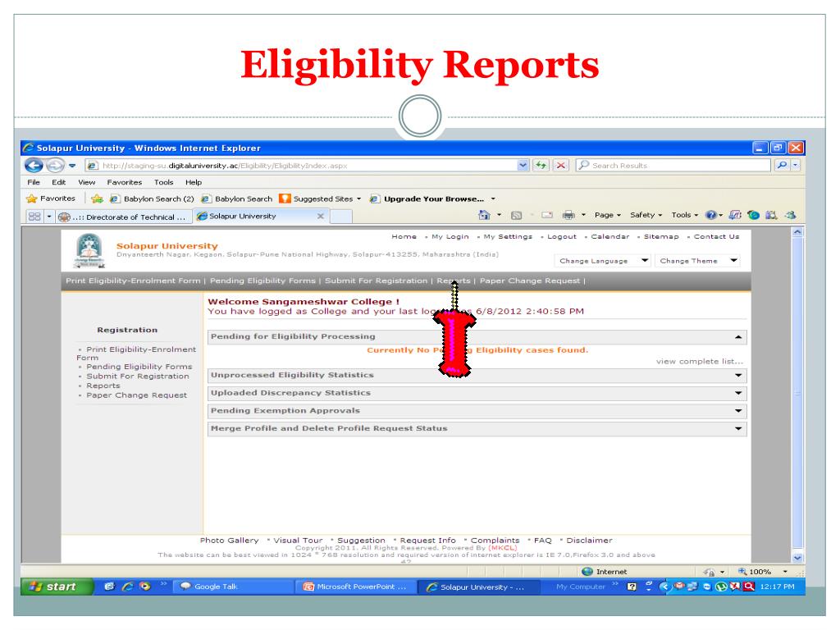Click the search magnifier button
This screenshot has width=840, height=630.
point(782,165)
